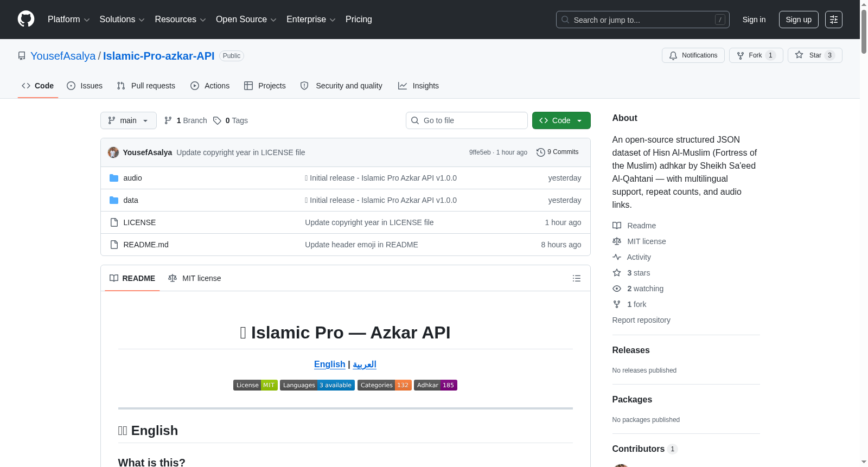Screen dimensions: 868x467
Task: Open the Platform dropdown menu
Action: pos(68,20)
